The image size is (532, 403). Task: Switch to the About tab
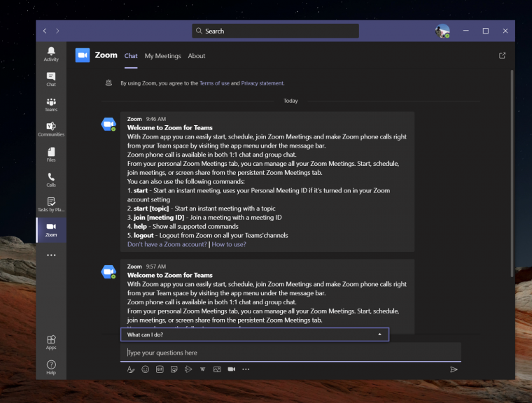click(197, 56)
